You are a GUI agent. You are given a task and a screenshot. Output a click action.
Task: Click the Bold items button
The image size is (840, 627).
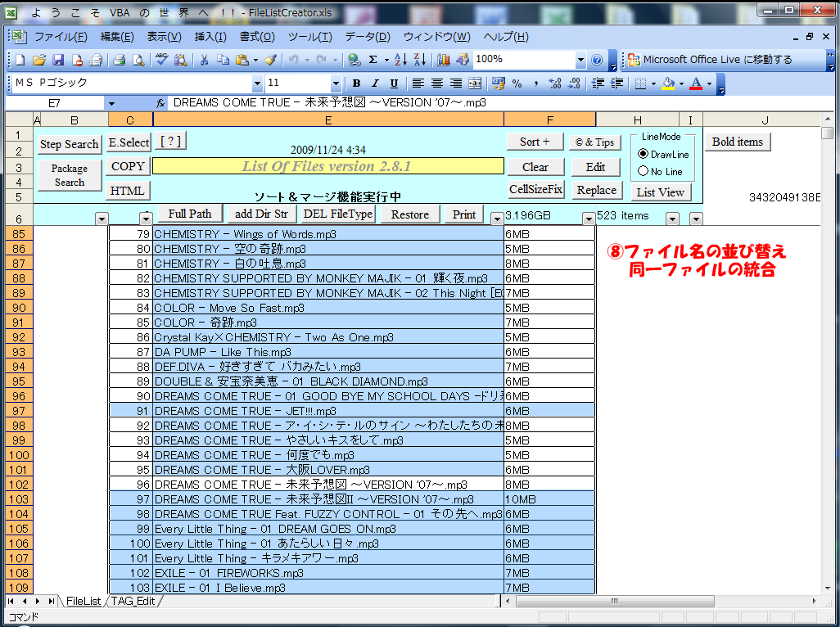[x=737, y=142]
